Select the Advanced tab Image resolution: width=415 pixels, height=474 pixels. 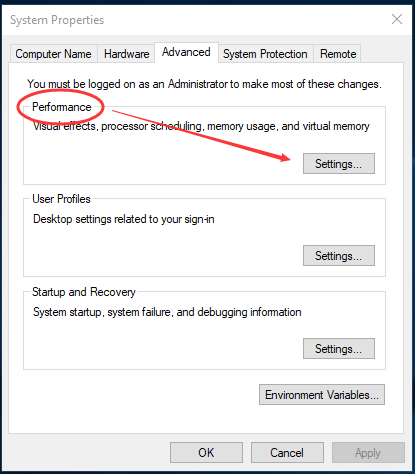[x=186, y=52]
